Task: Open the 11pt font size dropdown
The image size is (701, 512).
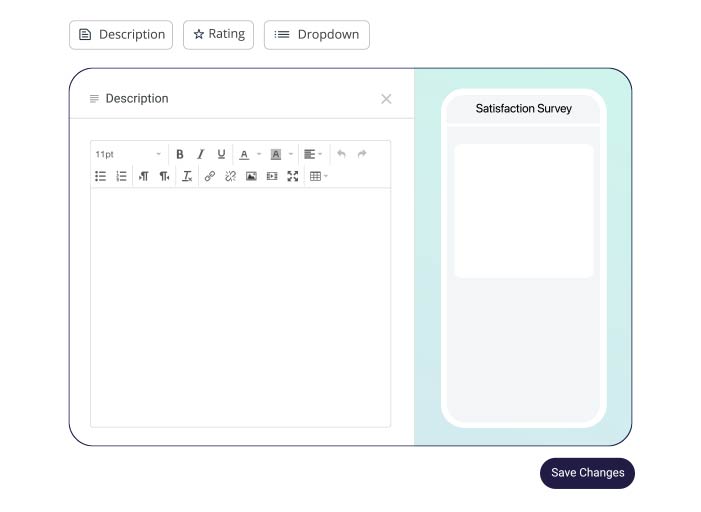Action: point(128,154)
